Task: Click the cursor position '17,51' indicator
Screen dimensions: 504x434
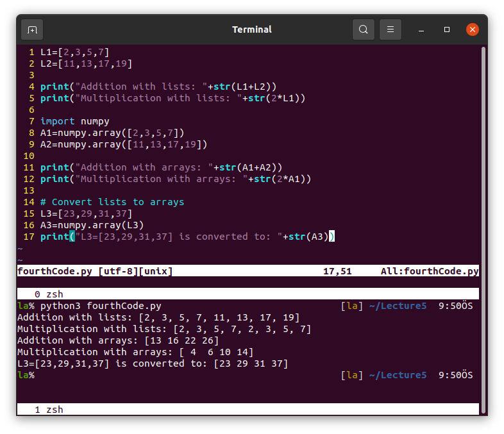Action: tap(337, 271)
